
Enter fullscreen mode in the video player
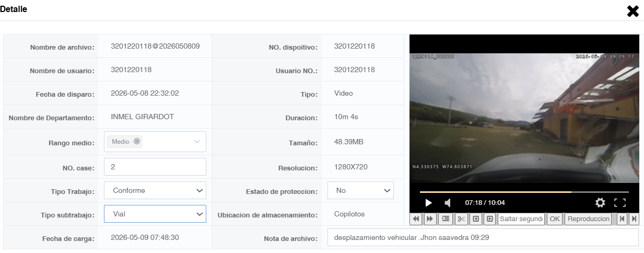(620, 203)
